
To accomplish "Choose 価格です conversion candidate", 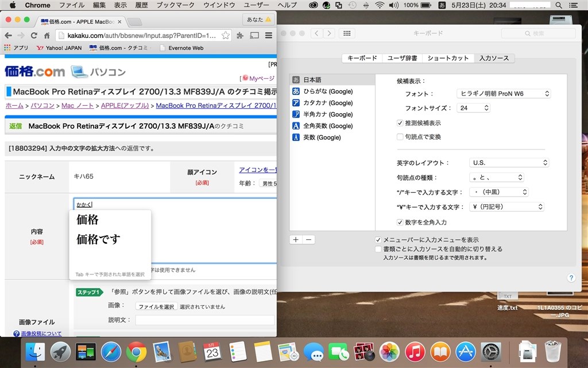I will [x=98, y=239].
